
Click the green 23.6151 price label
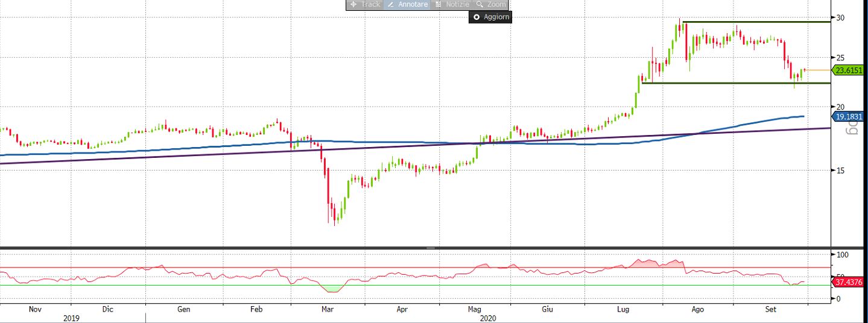pos(850,70)
